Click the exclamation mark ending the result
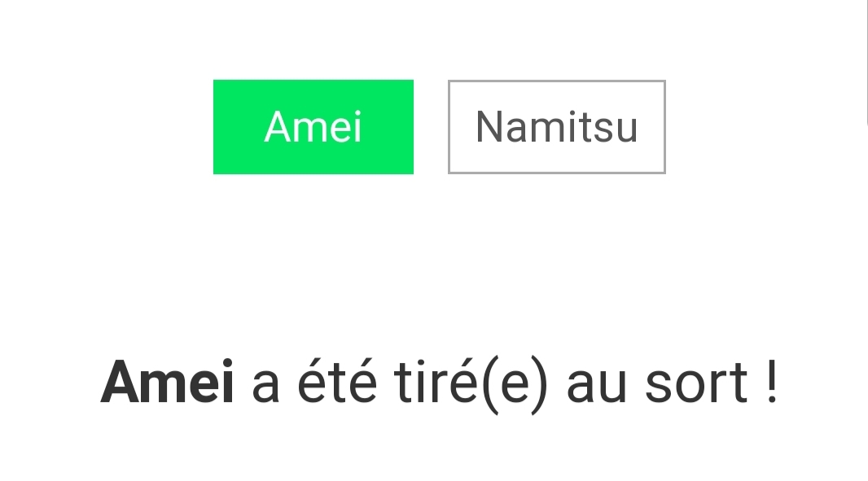The width and height of the screenshot is (868, 481). [x=771, y=383]
